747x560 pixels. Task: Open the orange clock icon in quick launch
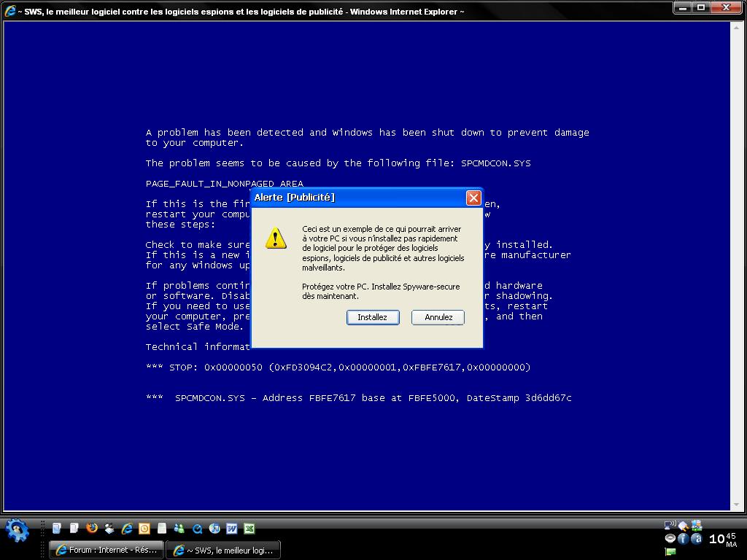[144, 529]
